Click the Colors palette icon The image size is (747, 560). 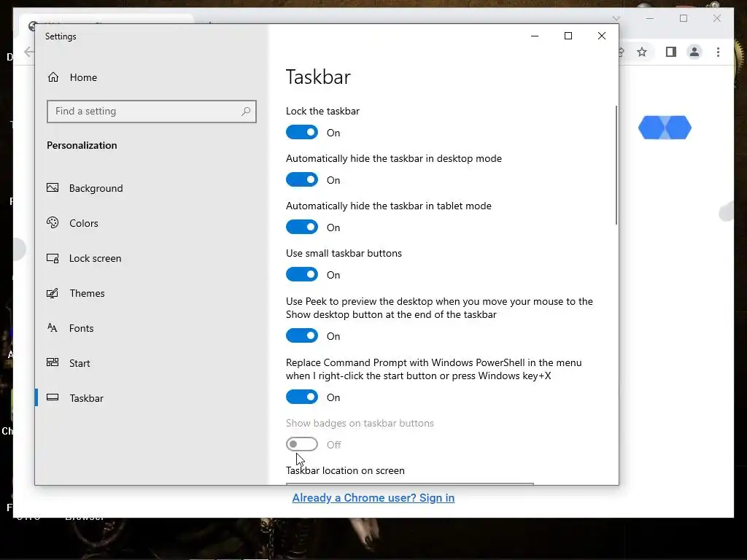pos(53,222)
